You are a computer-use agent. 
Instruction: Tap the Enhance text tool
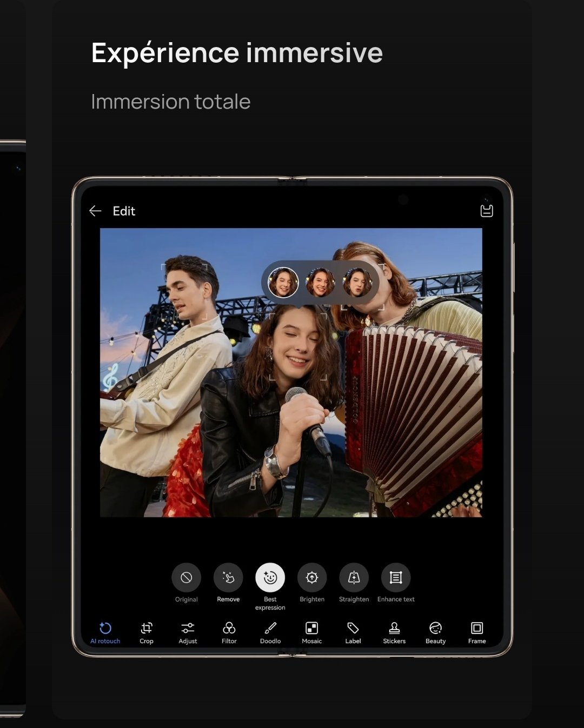[396, 578]
